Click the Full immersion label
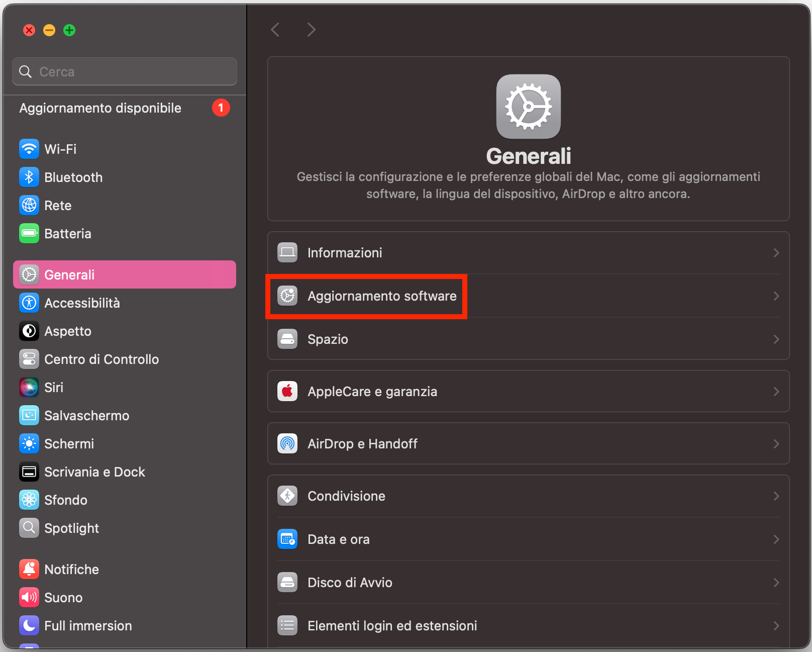Image resolution: width=812 pixels, height=652 pixels. [x=88, y=626]
